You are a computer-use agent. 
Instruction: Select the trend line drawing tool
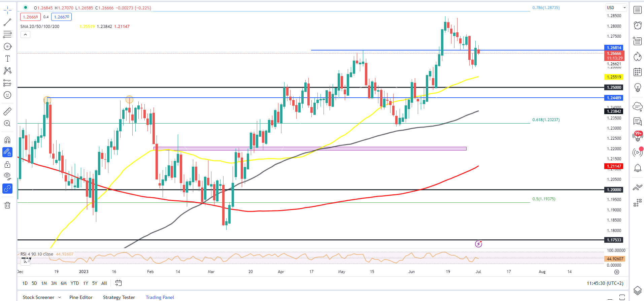click(7, 22)
